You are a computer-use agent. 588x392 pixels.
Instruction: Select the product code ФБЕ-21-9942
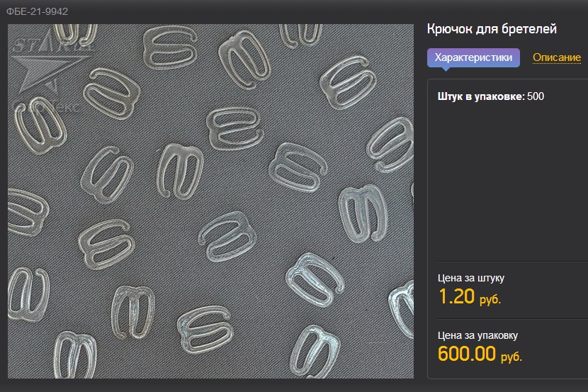37,11
